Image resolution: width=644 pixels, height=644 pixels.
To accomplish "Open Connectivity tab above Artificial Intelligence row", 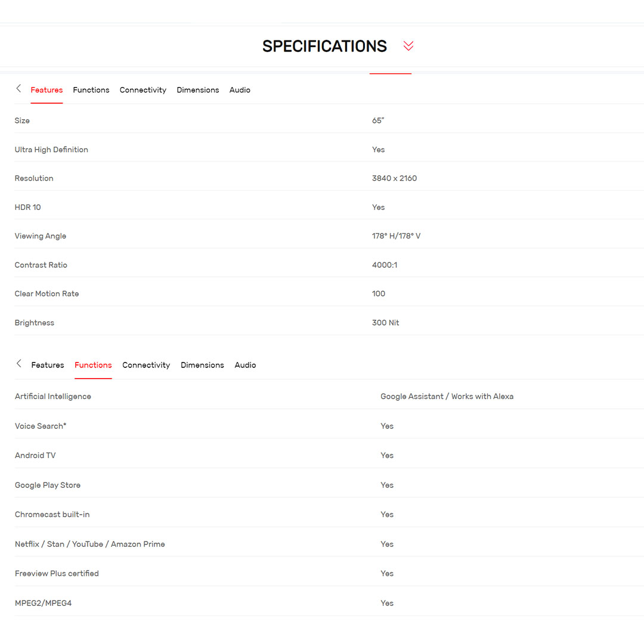I will pyautogui.click(x=146, y=365).
